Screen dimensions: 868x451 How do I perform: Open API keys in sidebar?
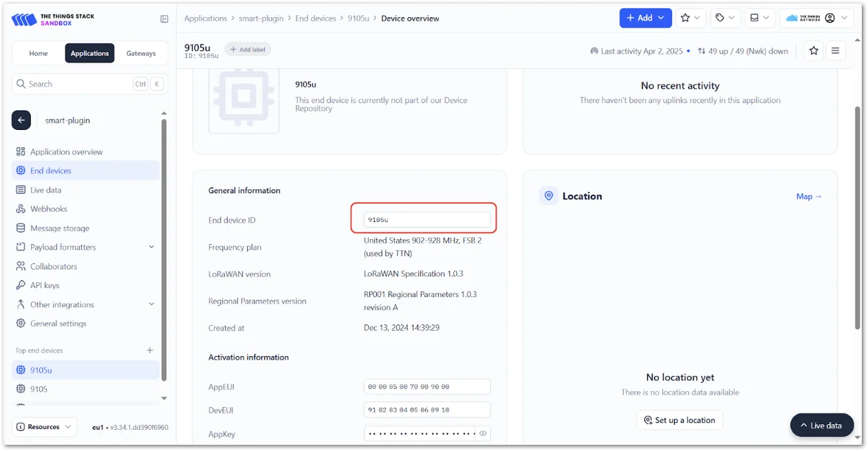click(85, 285)
